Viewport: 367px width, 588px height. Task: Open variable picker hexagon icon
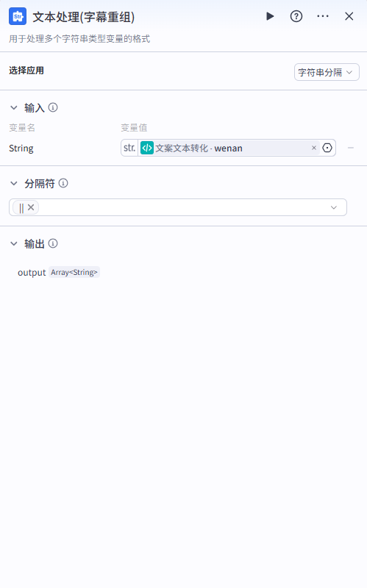click(327, 148)
